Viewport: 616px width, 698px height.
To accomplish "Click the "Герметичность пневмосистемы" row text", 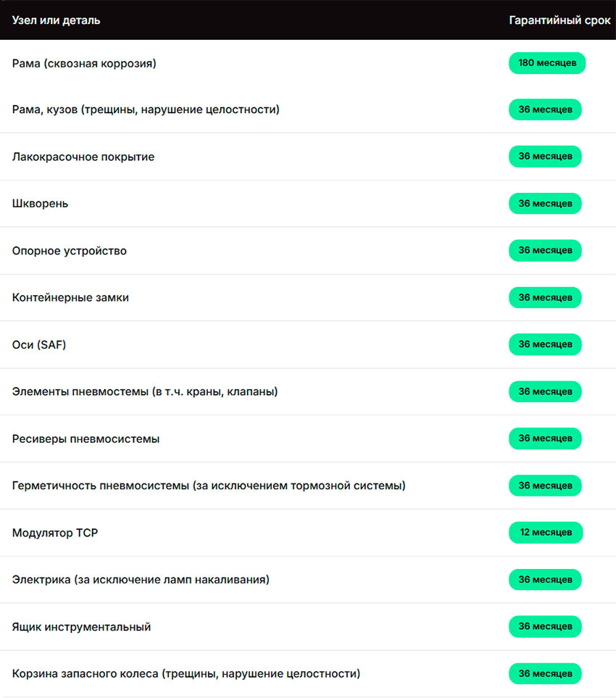I will pos(209,486).
